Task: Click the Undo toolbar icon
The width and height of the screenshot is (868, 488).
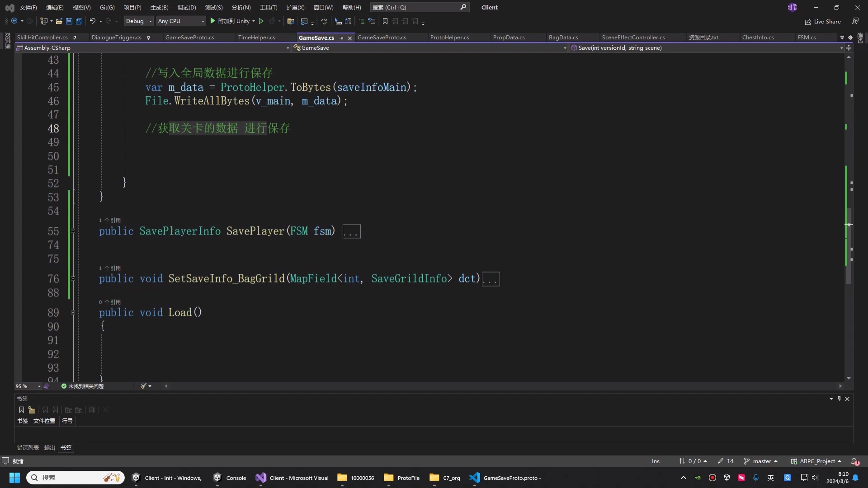Action: click(x=92, y=21)
